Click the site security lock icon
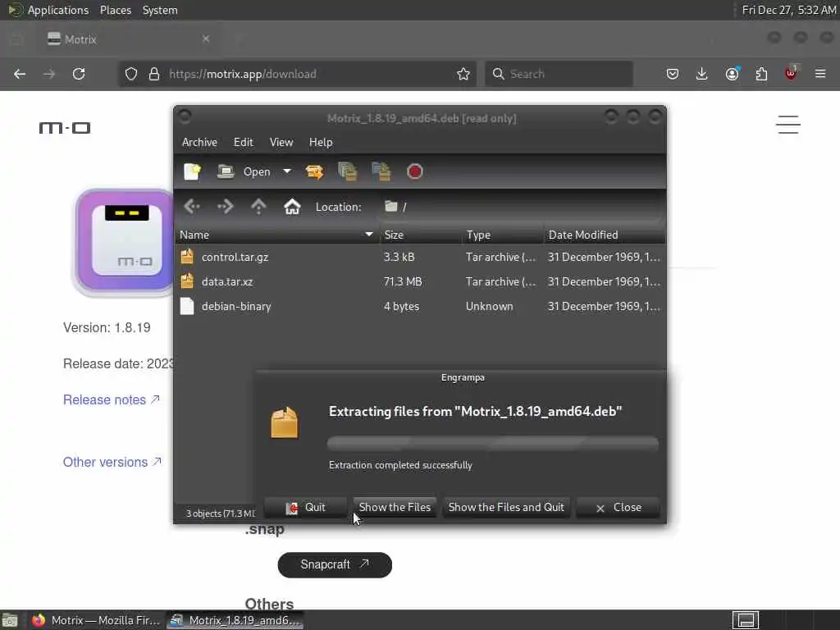This screenshot has height=630, width=840. click(x=154, y=74)
